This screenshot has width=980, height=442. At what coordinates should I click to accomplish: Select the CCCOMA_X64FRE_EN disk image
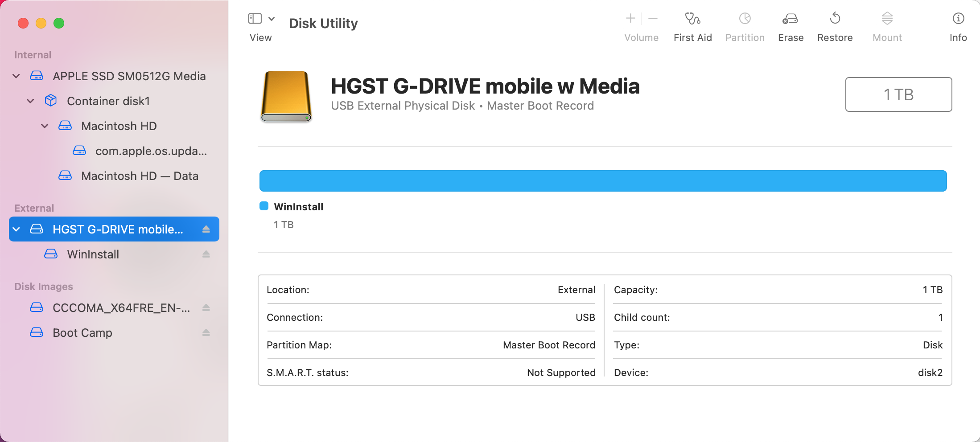[120, 307]
